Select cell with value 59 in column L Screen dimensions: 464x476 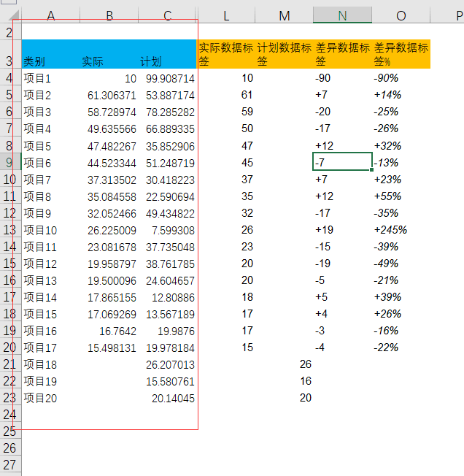226,112
